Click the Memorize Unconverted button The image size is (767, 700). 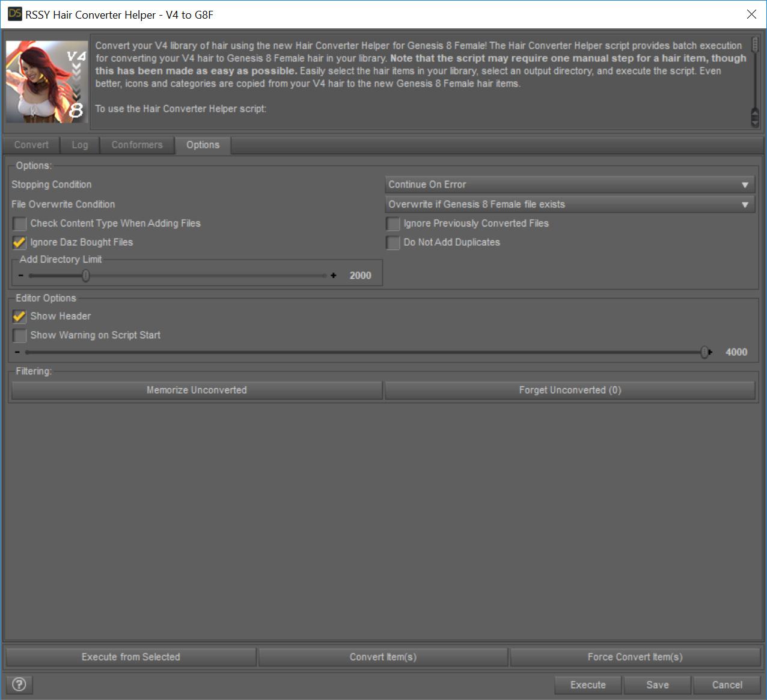point(197,390)
